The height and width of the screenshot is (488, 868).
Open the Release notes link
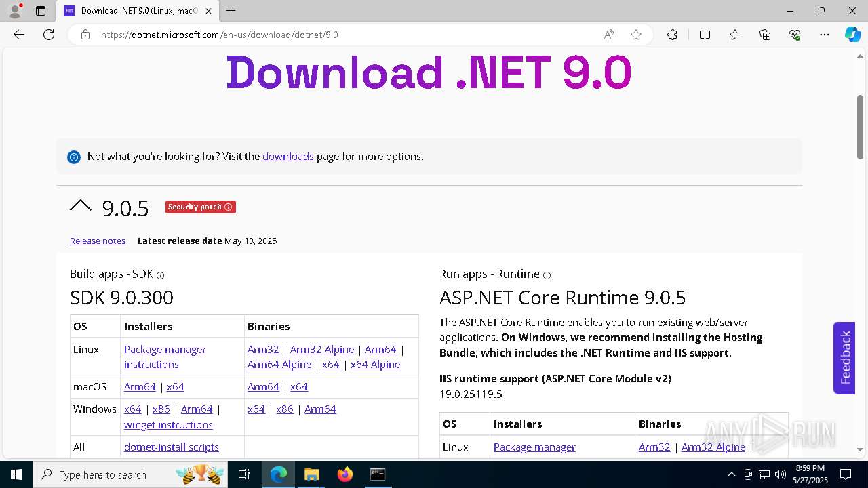98,241
